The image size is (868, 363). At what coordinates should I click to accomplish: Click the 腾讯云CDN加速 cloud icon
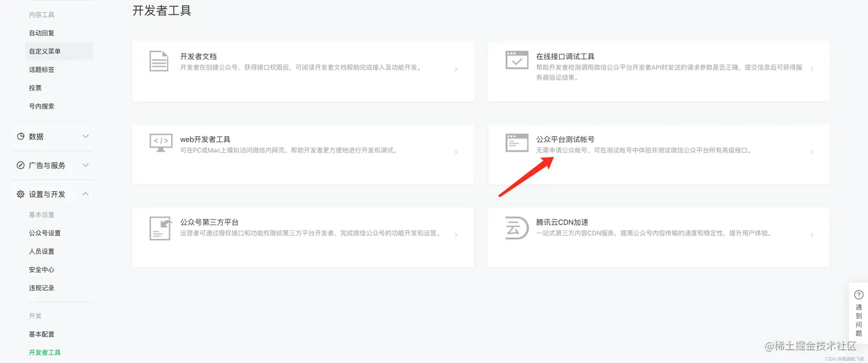(517, 227)
